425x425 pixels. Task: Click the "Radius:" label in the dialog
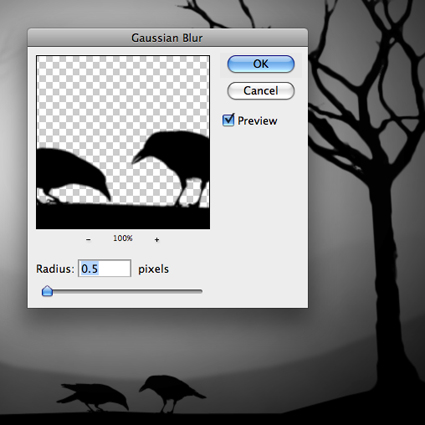coord(55,269)
